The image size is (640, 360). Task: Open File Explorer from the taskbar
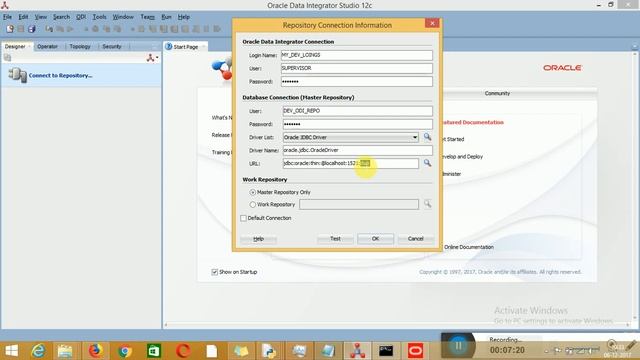click(x=65, y=351)
